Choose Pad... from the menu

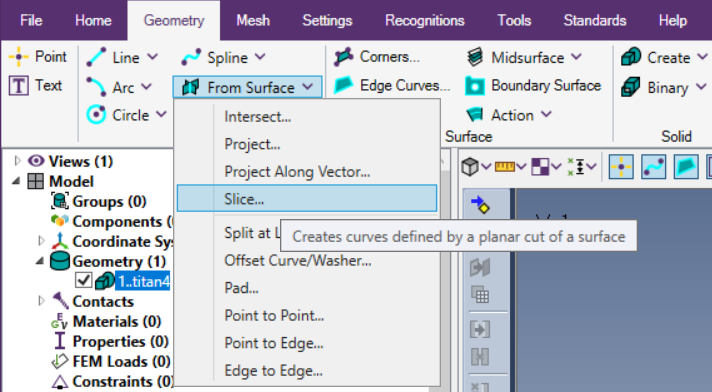click(307, 288)
